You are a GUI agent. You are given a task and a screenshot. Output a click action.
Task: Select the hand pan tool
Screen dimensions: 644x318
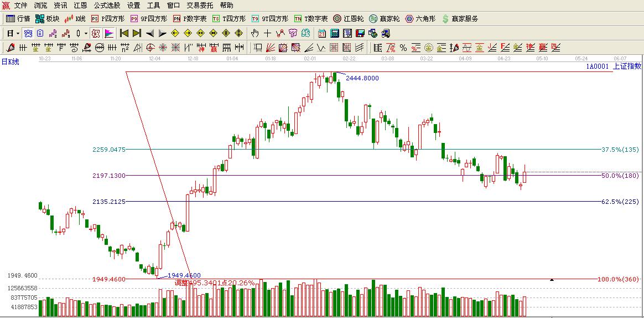pos(255,33)
